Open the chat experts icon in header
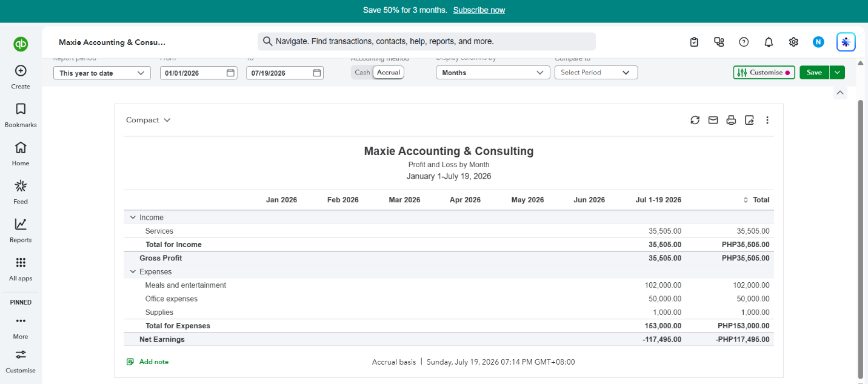This screenshot has height=384, width=868. click(719, 42)
